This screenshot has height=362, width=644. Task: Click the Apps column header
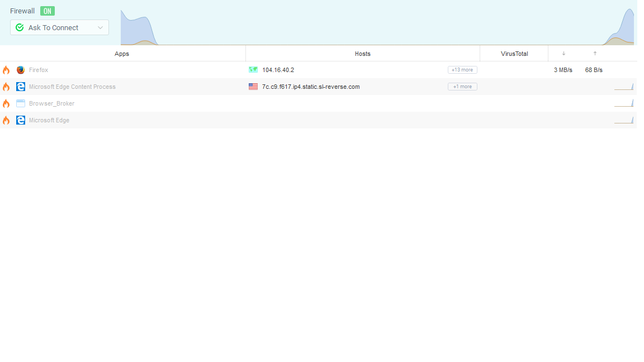122,54
